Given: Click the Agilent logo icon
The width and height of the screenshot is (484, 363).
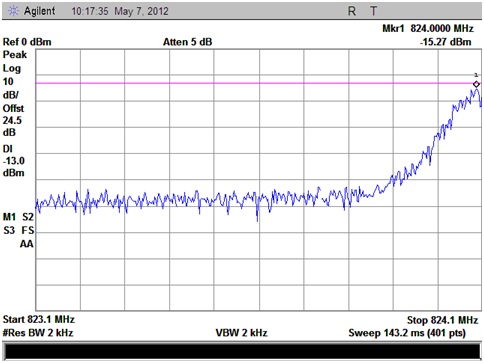Looking at the screenshot, I should 13,11.
